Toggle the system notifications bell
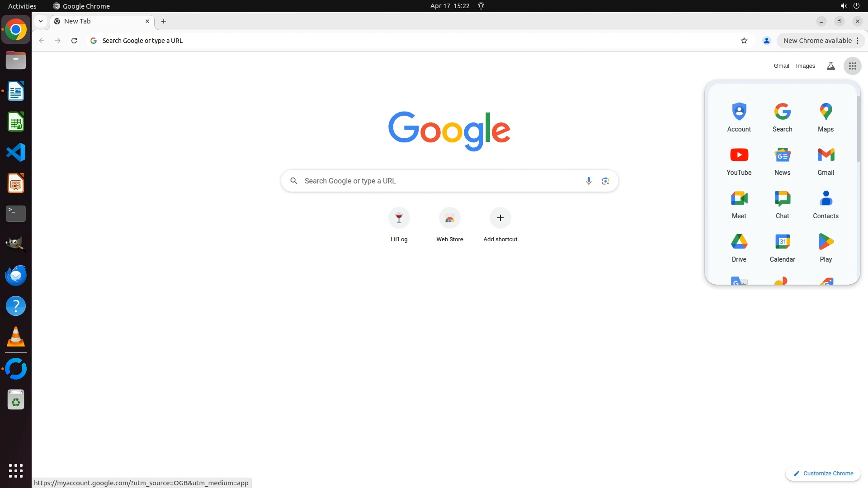 tap(481, 6)
